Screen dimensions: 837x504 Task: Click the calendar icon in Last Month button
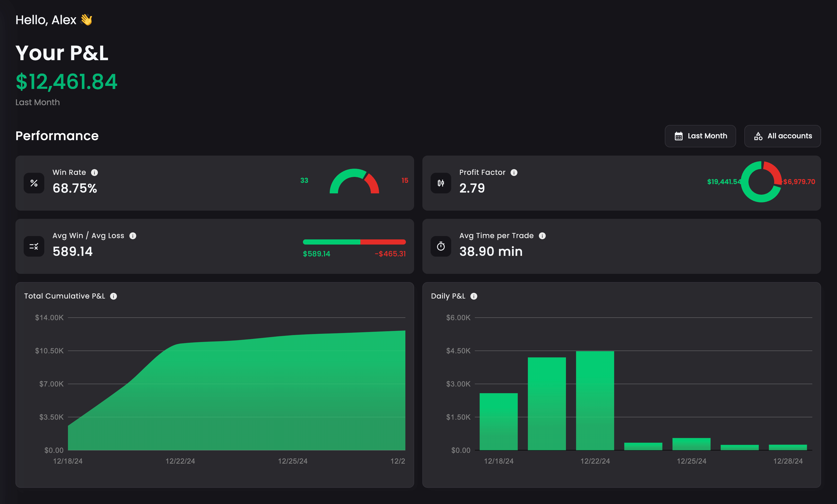678,136
